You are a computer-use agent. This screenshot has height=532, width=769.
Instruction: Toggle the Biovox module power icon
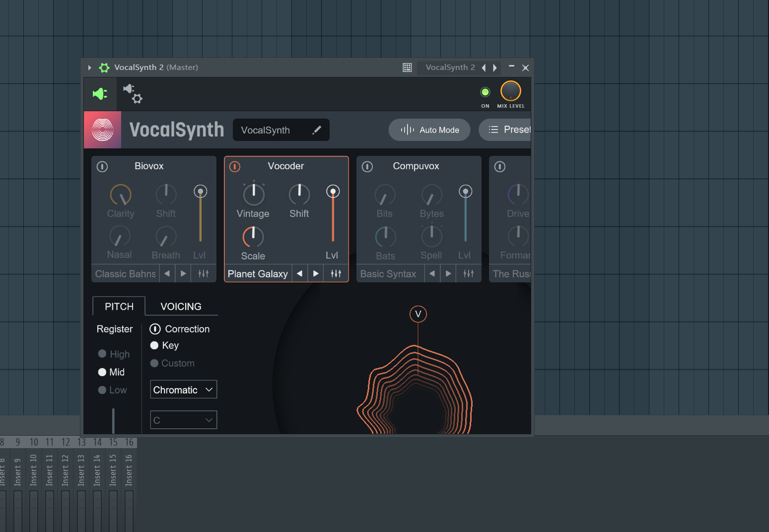tap(102, 167)
